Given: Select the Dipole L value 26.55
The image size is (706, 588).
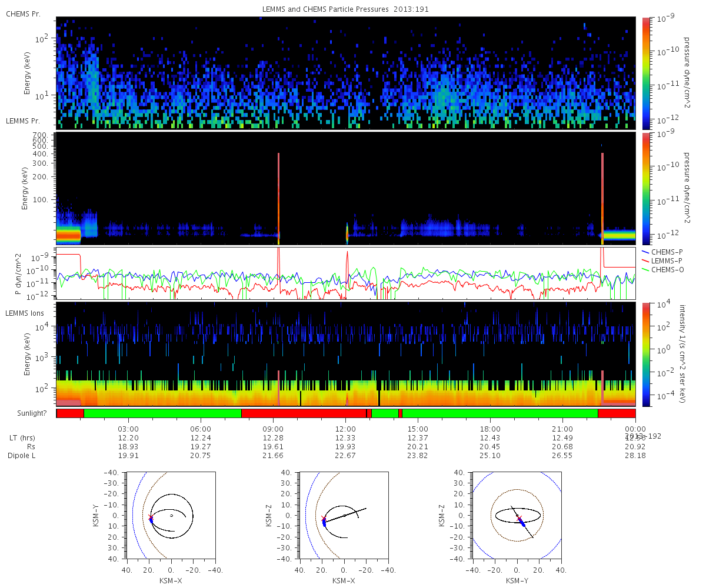Looking at the screenshot, I should coord(563,456).
